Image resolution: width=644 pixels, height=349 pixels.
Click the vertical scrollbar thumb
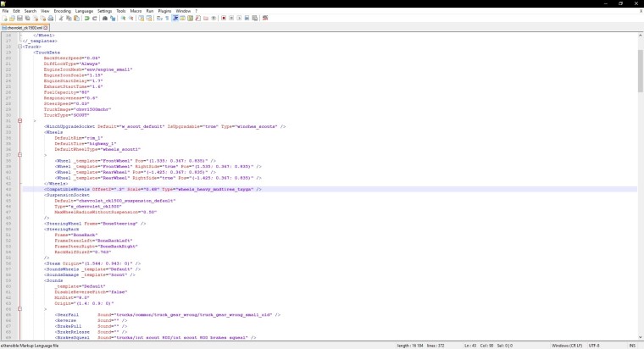641,70
